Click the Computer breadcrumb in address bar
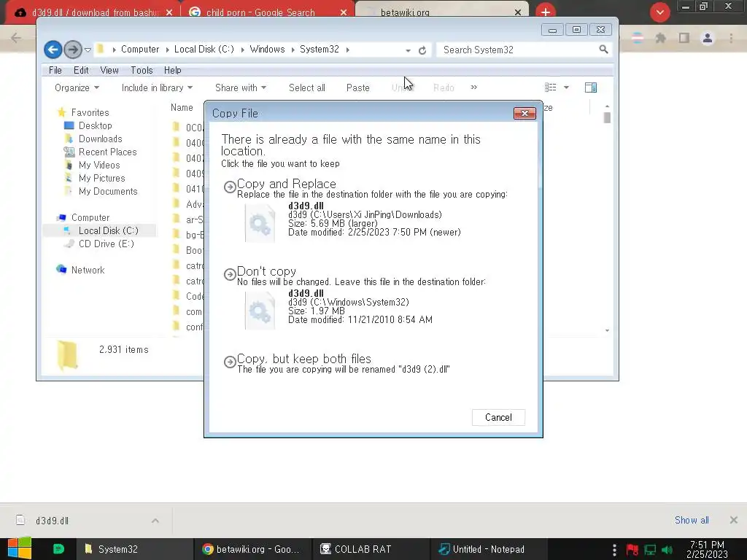 click(139, 50)
